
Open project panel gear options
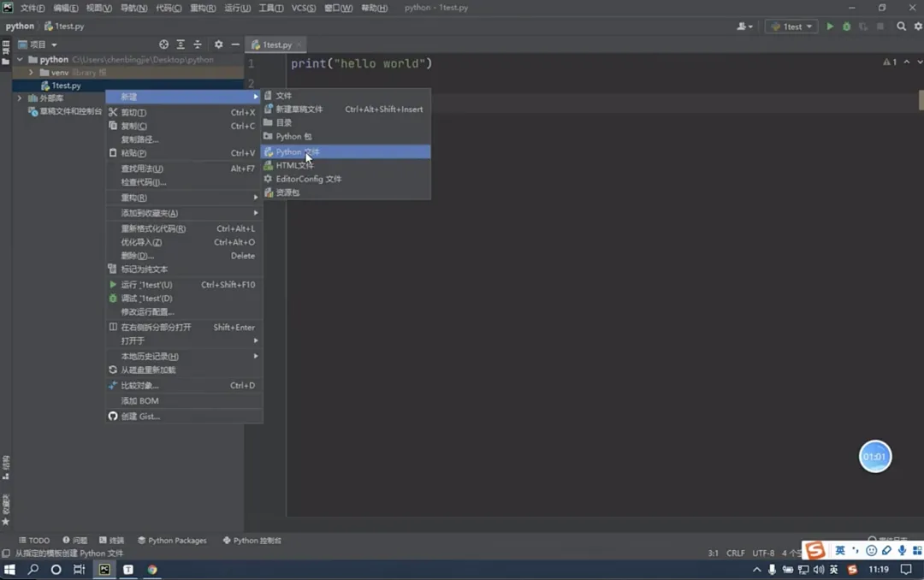click(x=219, y=44)
